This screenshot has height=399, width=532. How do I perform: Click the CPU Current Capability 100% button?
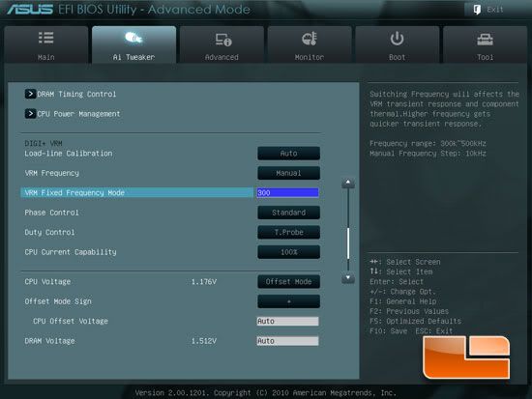point(288,252)
